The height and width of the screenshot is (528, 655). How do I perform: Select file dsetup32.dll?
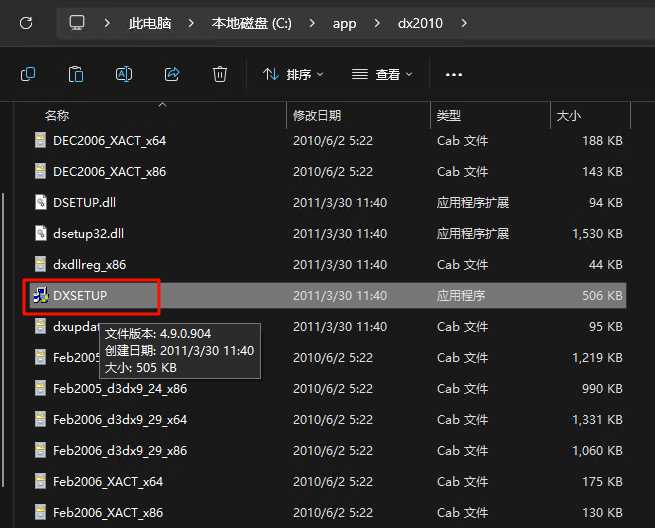[x=88, y=234]
